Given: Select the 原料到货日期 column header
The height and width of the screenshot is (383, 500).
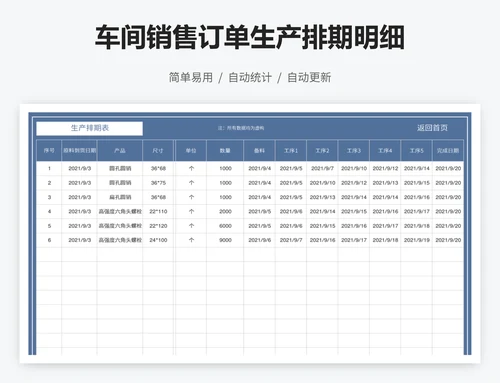Looking at the screenshot, I should point(79,151).
